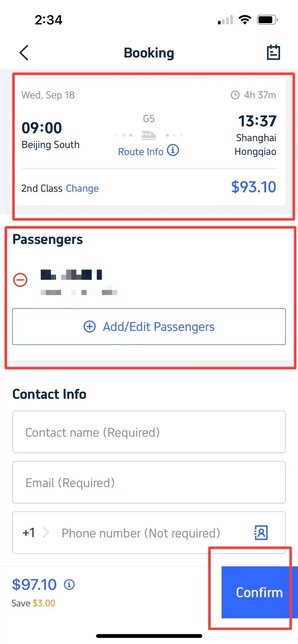Tap the Save $3.00 discount text
298x644 pixels.
[x=33, y=603]
